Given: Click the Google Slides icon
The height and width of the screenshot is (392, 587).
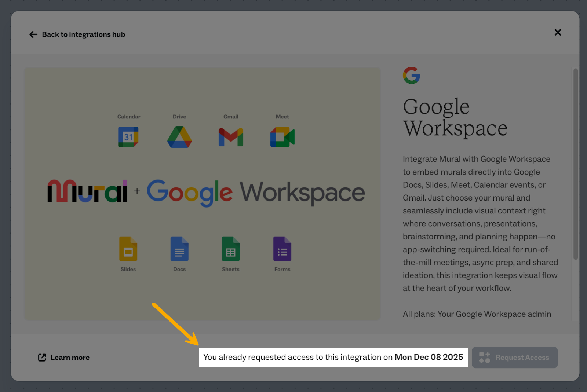Looking at the screenshot, I should click(x=128, y=249).
